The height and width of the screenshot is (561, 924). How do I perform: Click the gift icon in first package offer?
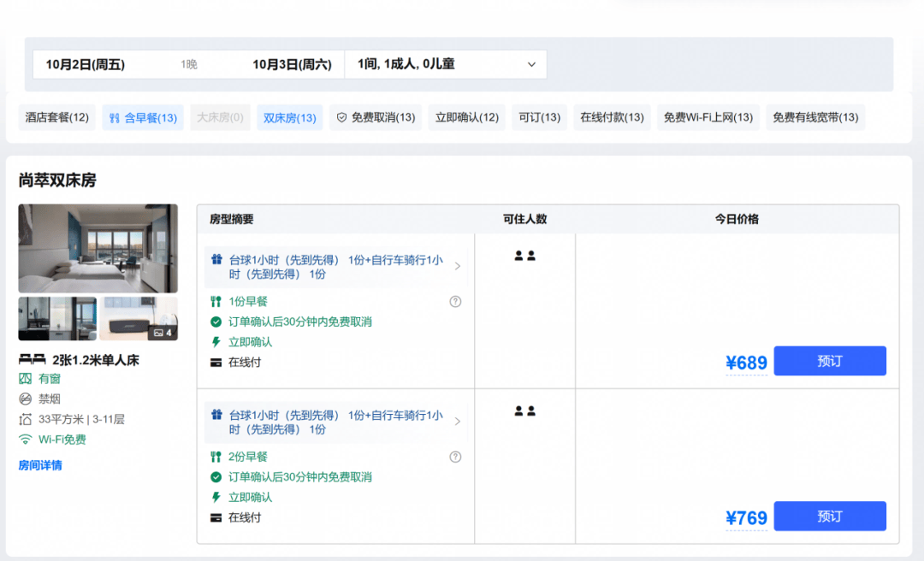tap(216, 259)
